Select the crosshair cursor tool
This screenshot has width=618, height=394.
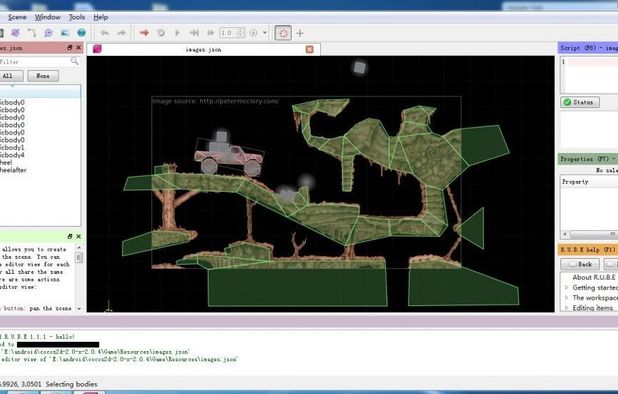point(300,33)
